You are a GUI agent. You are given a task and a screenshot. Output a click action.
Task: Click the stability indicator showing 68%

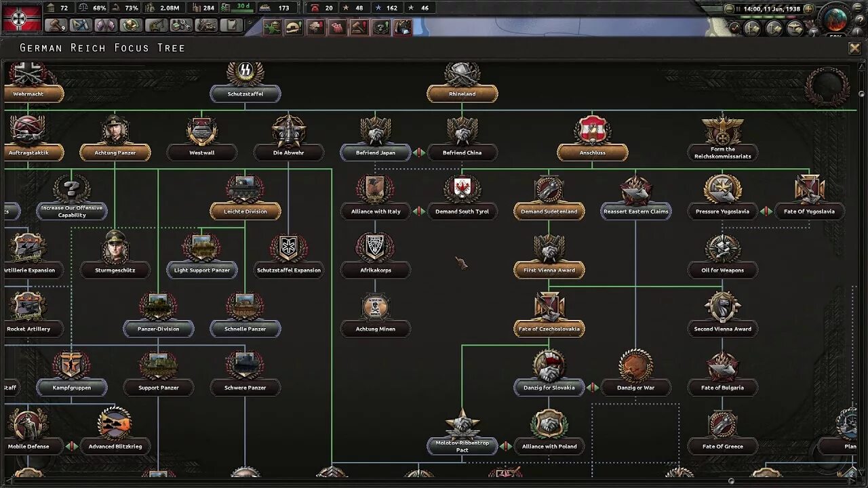coord(94,8)
